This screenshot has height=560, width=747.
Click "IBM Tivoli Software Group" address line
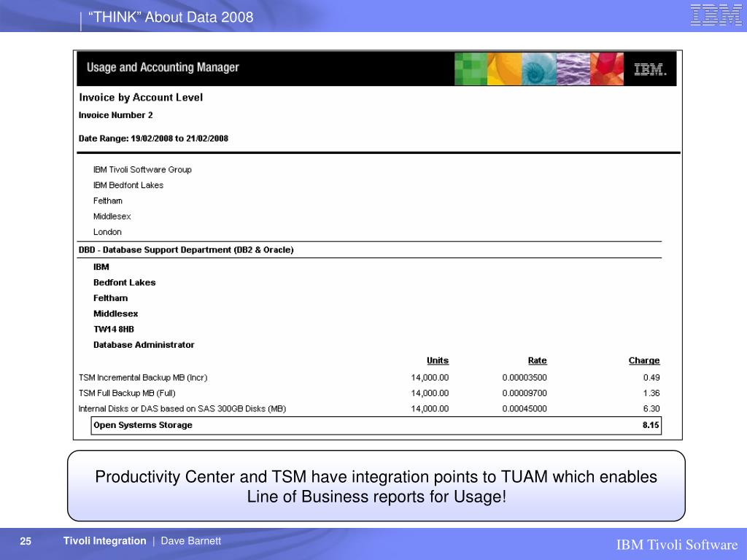point(142,169)
